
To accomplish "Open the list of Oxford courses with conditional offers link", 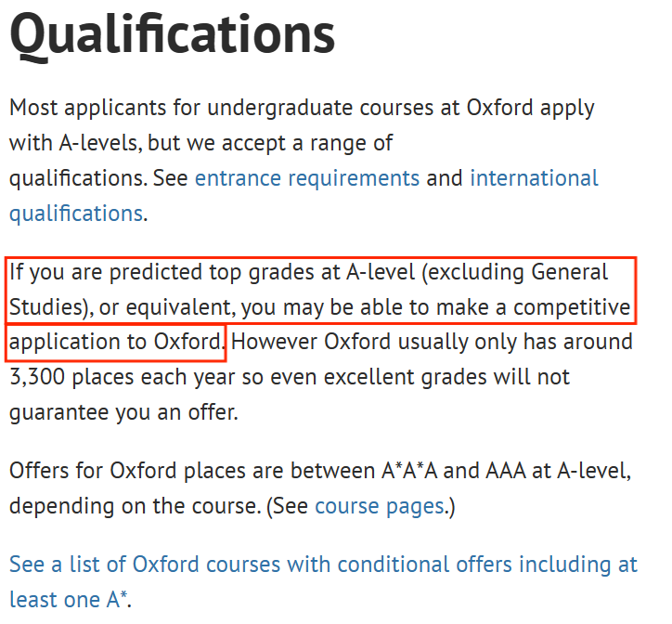I will [324, 581].
